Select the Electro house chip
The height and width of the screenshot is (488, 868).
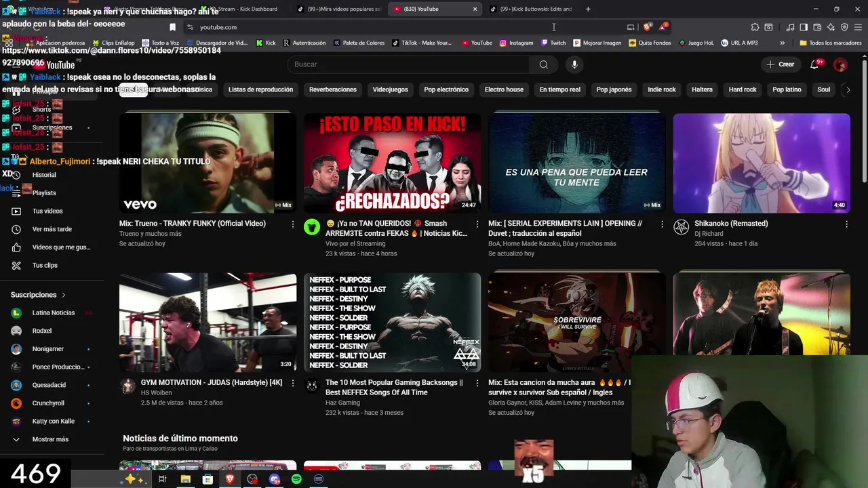click(x=504, y=89)
